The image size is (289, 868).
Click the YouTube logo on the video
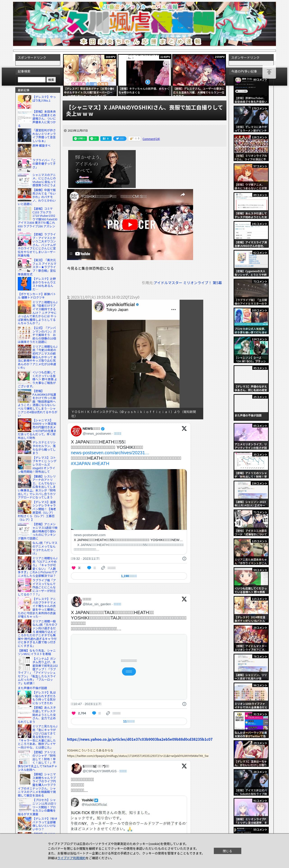(83, 254)
